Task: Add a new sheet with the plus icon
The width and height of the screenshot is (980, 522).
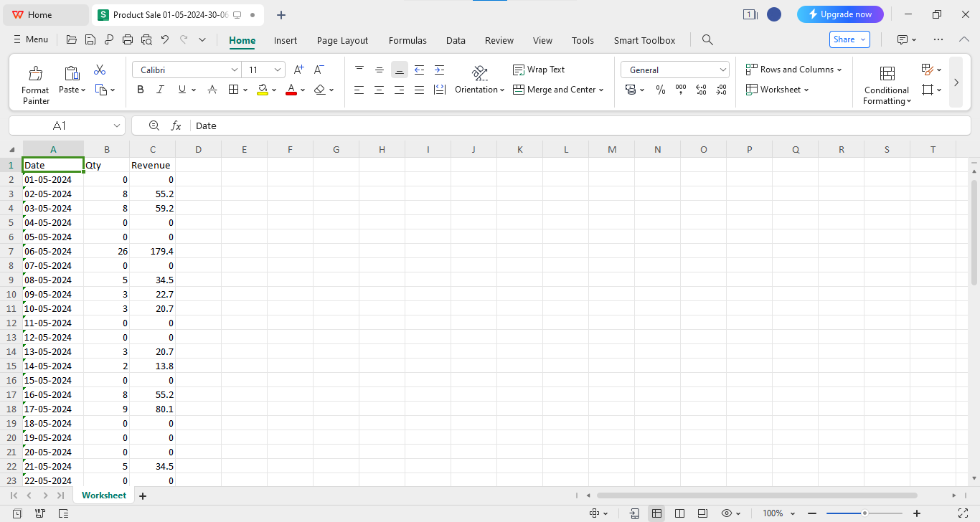Action: (143, 495)
